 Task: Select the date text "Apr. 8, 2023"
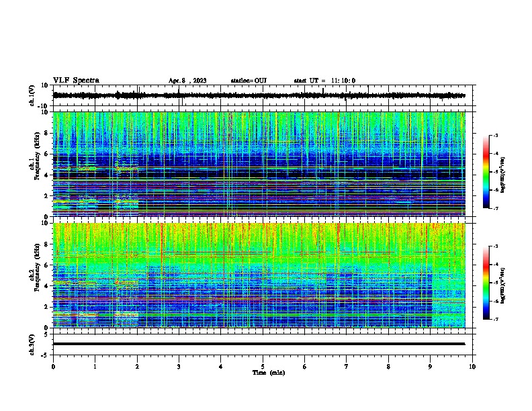pyautogui.click(x=187, y=81)
